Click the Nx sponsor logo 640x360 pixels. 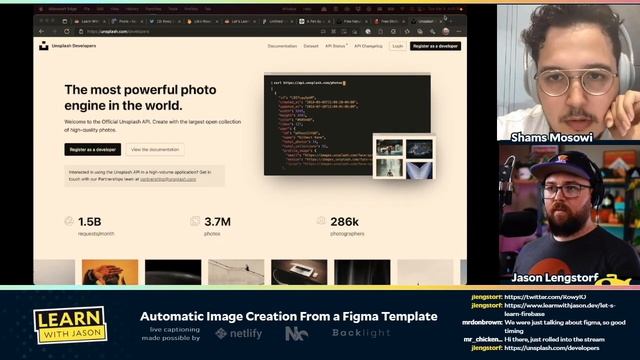pos(296,333)
